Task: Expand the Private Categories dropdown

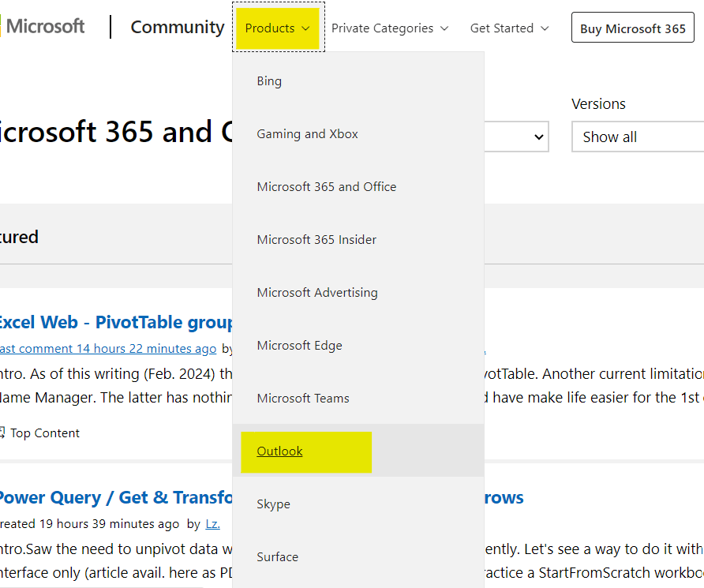Action: click(x=389, y=28)
